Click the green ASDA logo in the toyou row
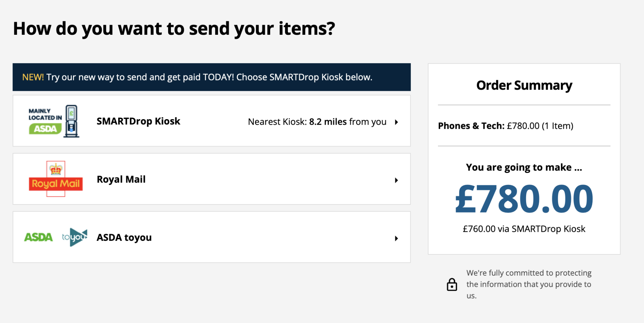The image size is (644, 323). click(38, 237)
